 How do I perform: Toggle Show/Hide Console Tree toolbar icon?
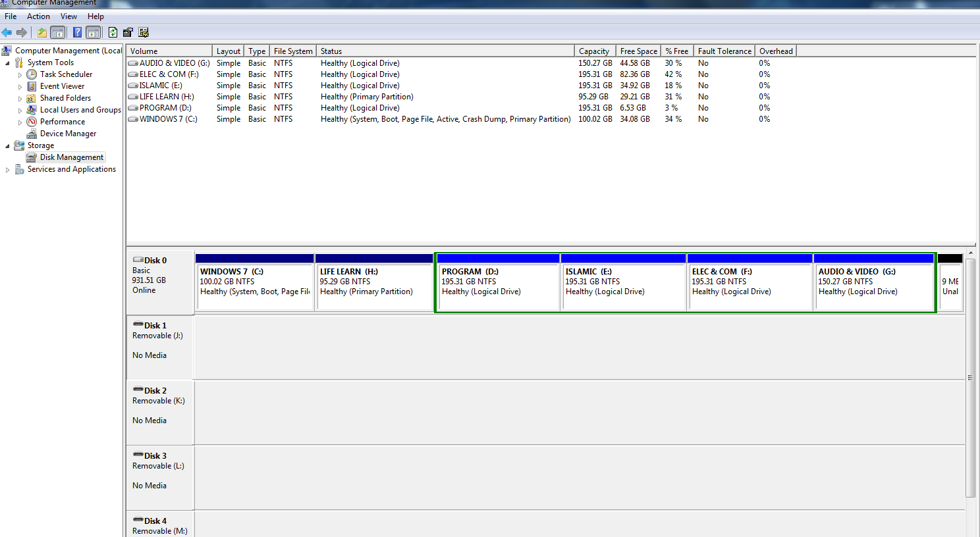point(58,32)
